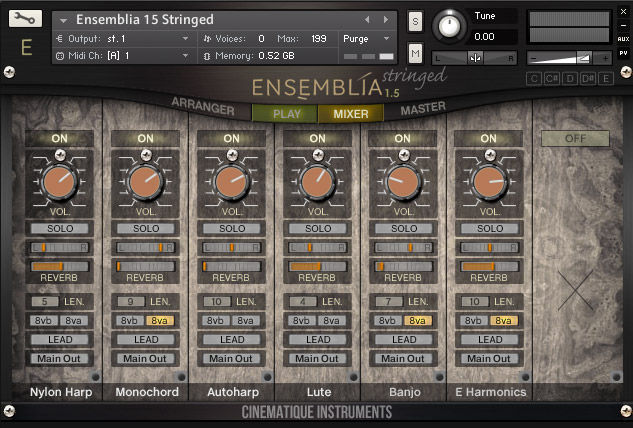Click the small dot button on Nylon Harp strip
The height and width of the screenshot is (428, 633).
[96, 377]
